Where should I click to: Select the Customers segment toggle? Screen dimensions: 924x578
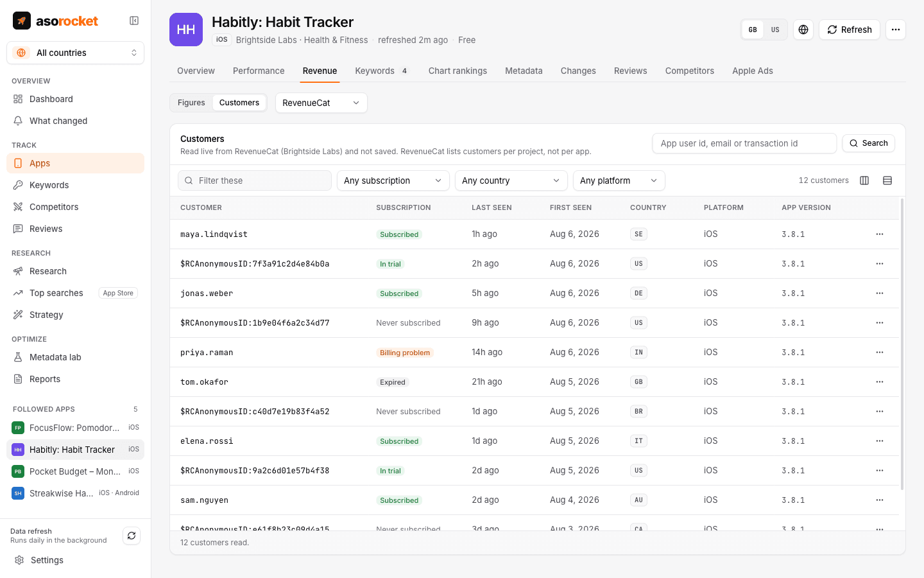point(239,103)
